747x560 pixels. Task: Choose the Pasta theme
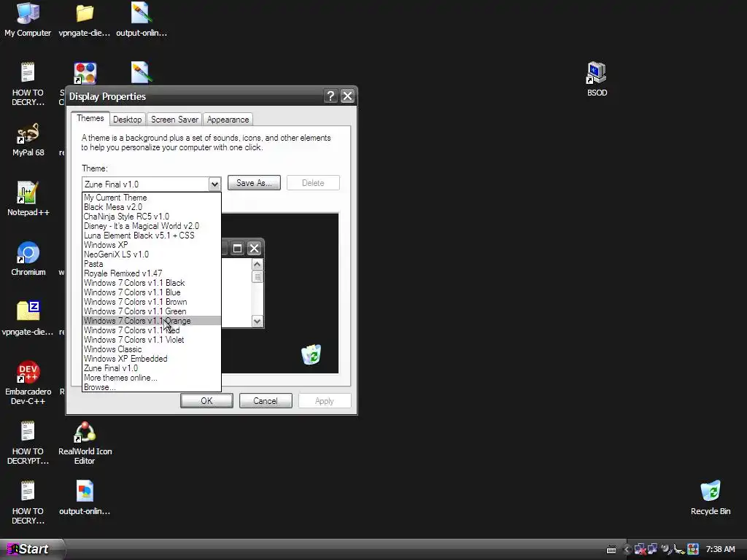pos(152,264)
